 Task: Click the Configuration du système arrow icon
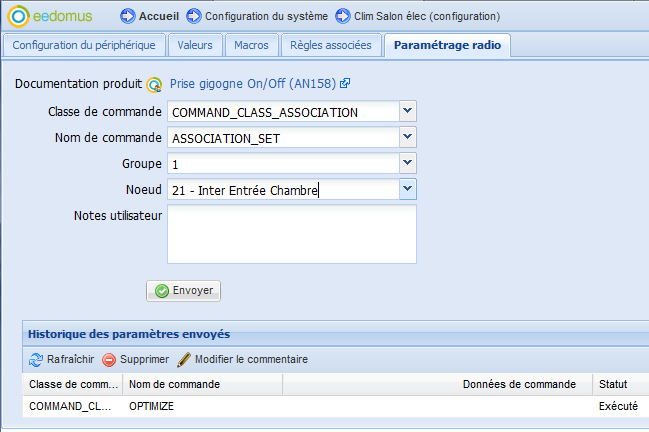click(x=194, y=16)
